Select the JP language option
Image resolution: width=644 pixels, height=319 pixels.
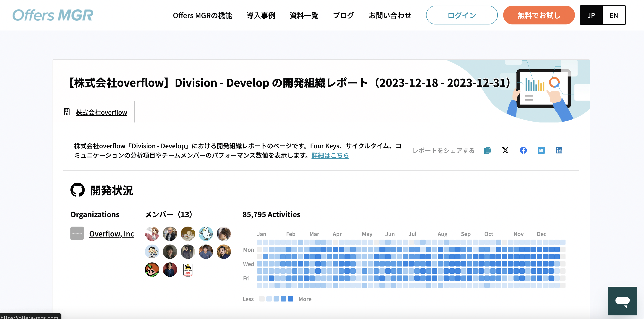pyautogui.click(x=591, y=15)
